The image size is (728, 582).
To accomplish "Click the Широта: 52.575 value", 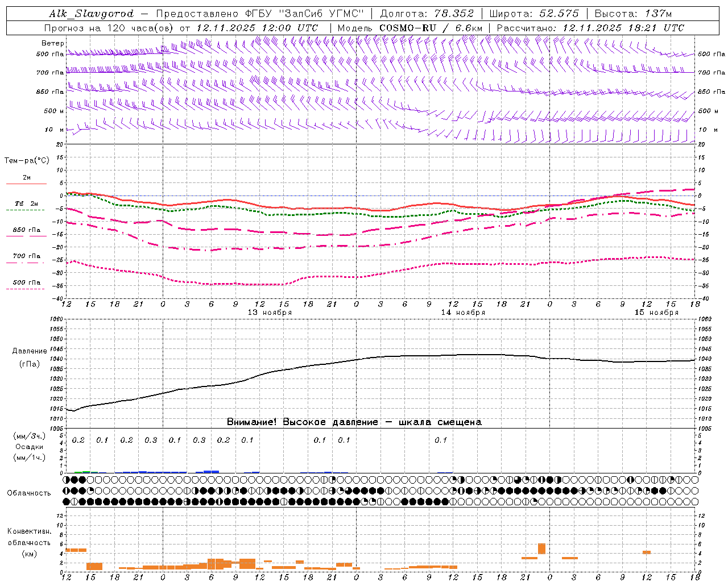I will (534, 14).
